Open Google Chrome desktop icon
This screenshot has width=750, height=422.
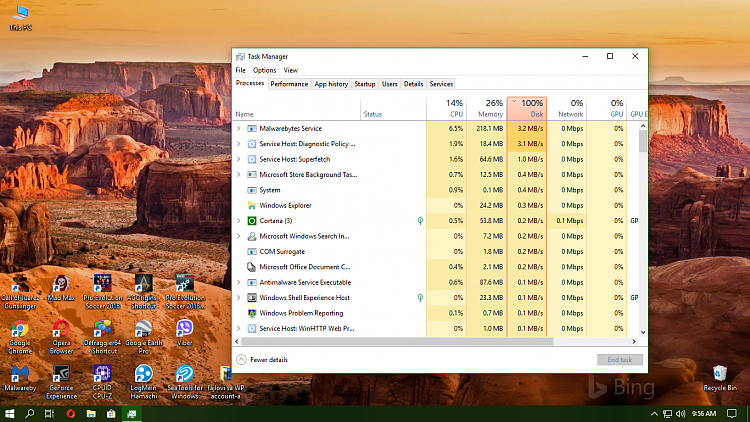point(20,338)
